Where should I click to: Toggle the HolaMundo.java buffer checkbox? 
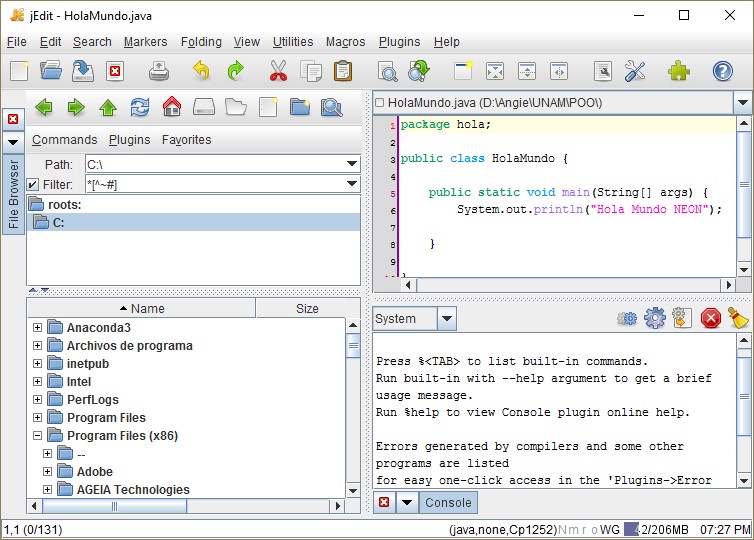click(x=379, y=102)
